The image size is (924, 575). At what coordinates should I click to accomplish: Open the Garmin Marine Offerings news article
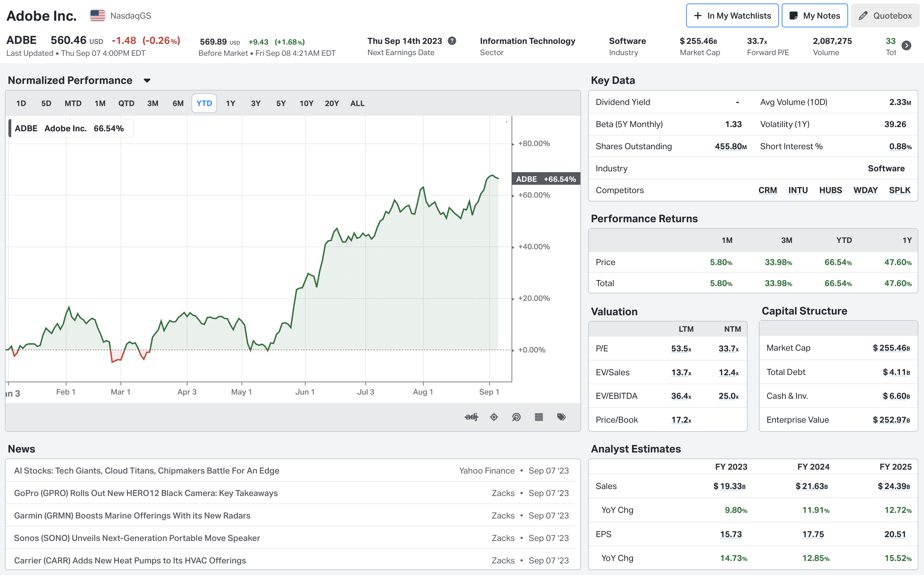132,516
